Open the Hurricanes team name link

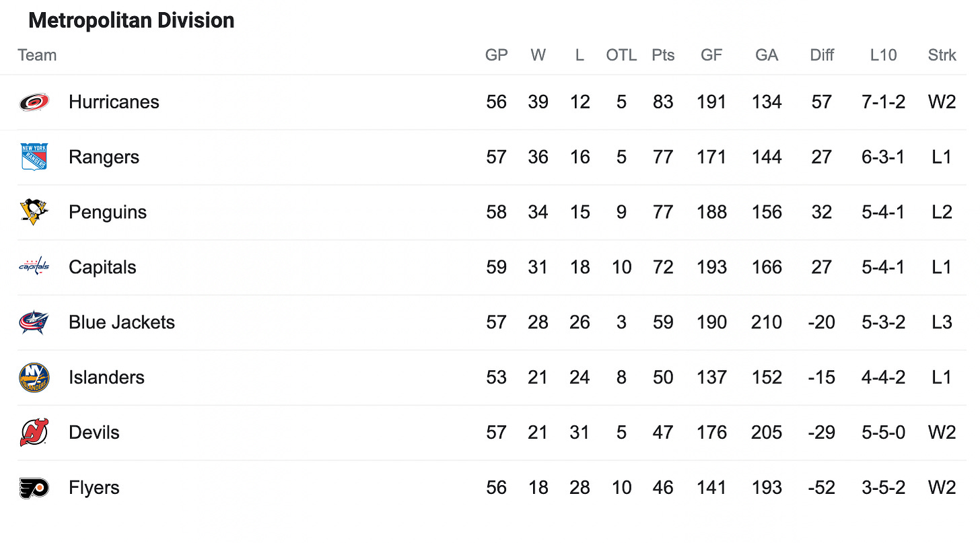coord(114,102)
